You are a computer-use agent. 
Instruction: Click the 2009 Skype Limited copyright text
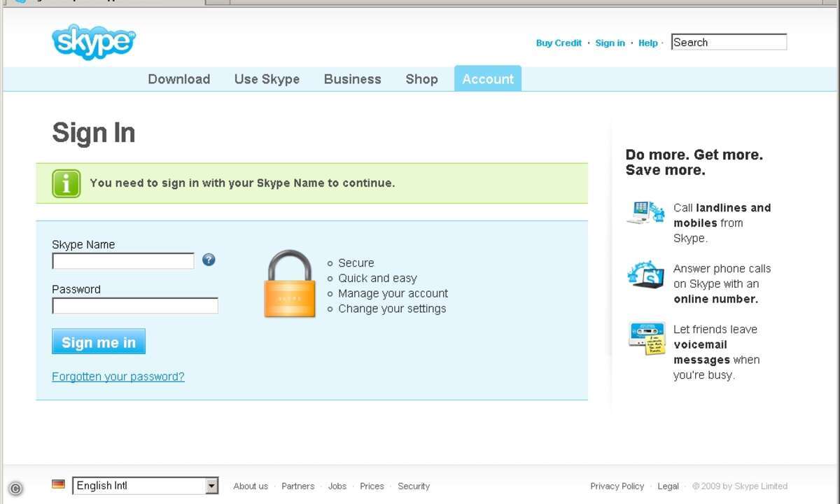pyautogui.click(x=740, y=486)
